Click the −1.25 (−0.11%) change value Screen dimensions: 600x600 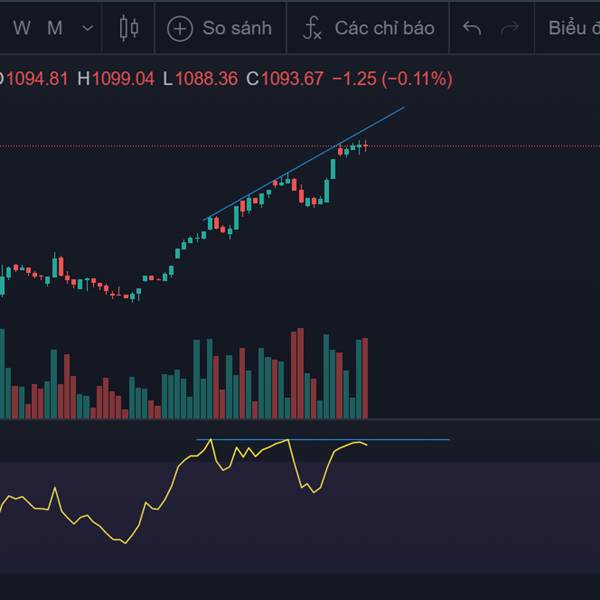click(x=392, y=79)
